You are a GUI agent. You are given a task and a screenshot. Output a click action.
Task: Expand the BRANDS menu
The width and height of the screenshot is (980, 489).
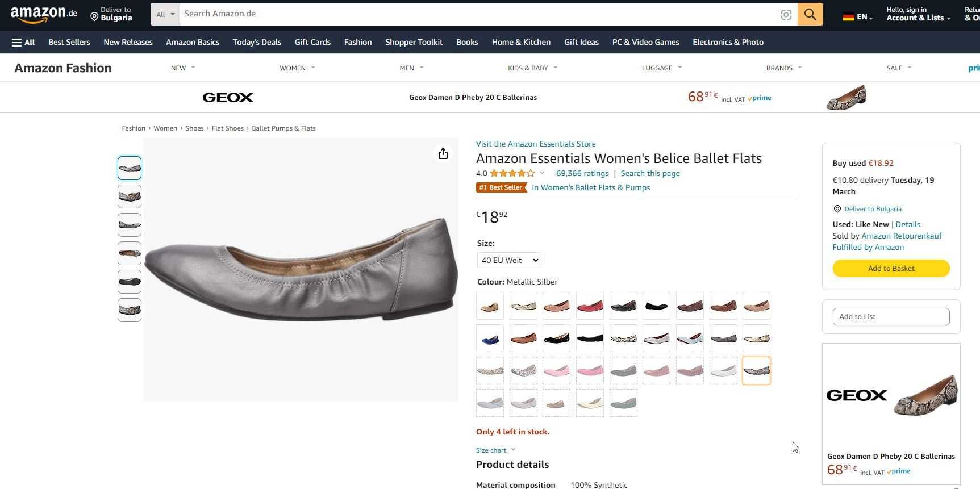click(x=784, y=68)
